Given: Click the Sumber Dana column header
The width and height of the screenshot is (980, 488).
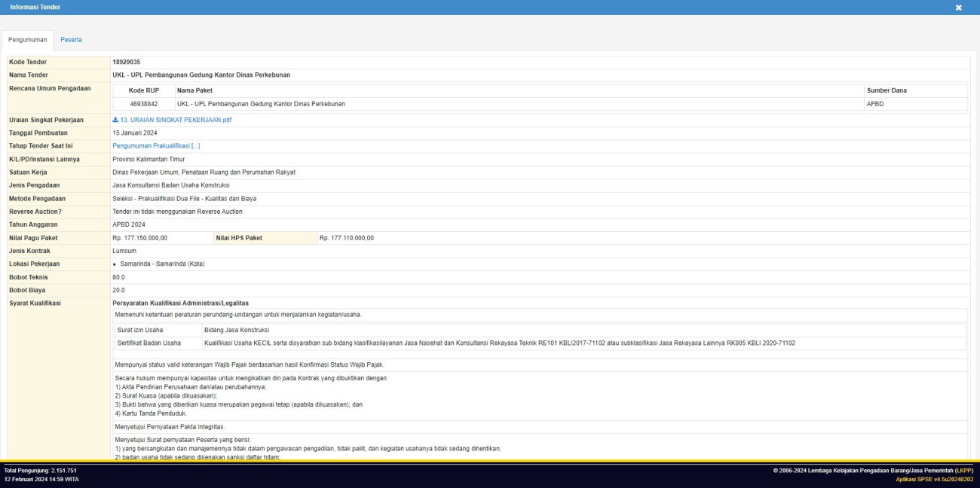Looking at the screenshot, I should click(887, 90).
